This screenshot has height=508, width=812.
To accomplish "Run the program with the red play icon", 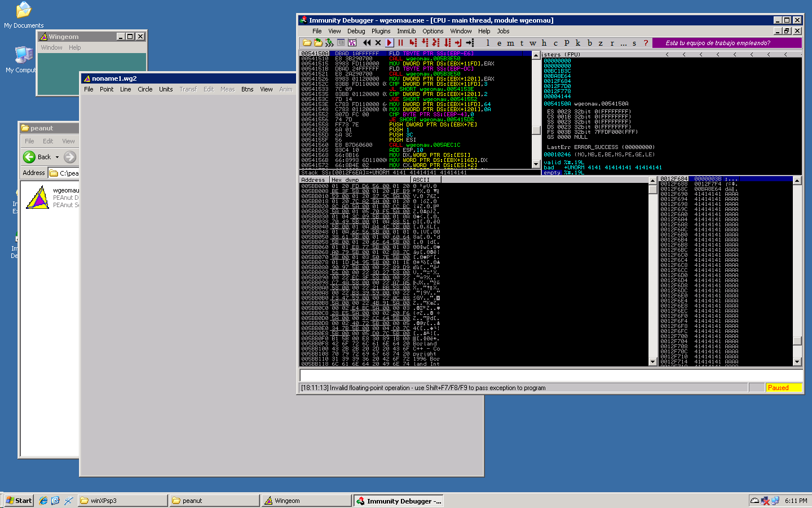I will click(390, 43).
